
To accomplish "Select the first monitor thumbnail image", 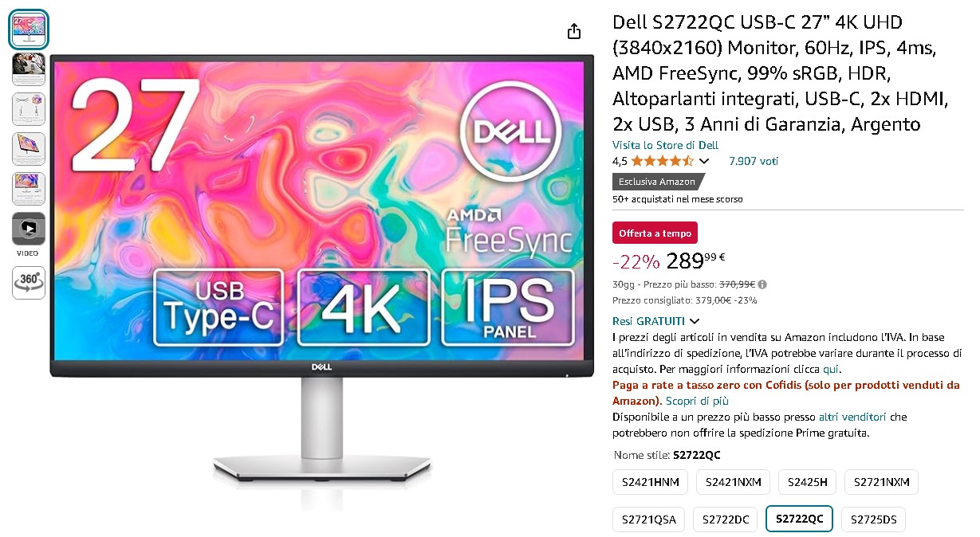I will (x=29, y=29).
